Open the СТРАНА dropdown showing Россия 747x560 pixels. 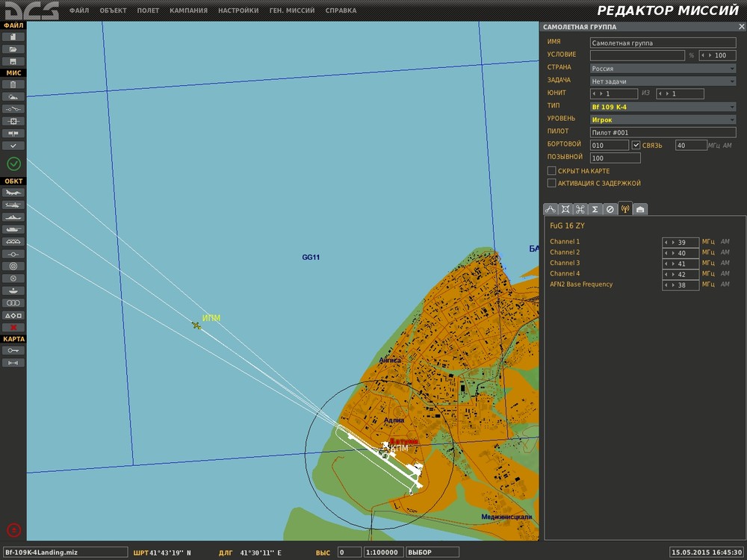pos(663,68)
